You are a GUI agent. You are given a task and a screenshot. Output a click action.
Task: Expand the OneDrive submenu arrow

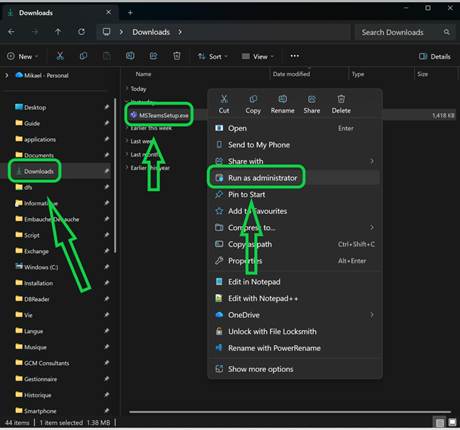[x=372, y=315]
